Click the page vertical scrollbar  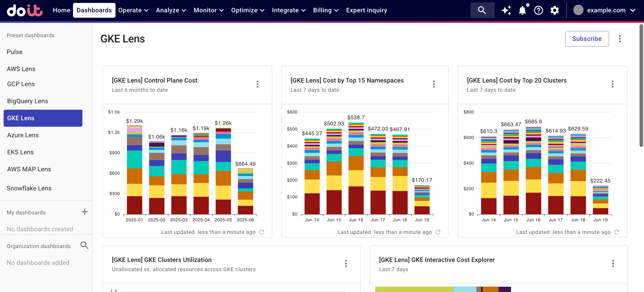(x=641, y=85)
